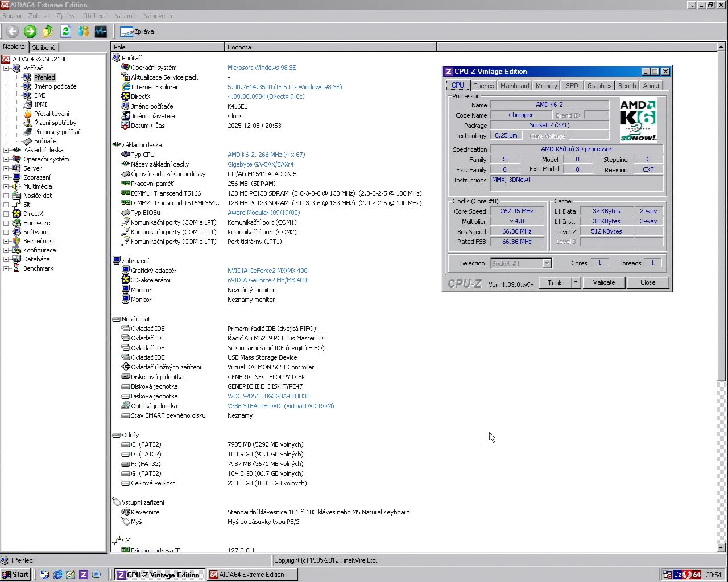Open the Zobrazit menu
Image resolution: width=728 pixels, height=582 pixels.
(39, 16)
